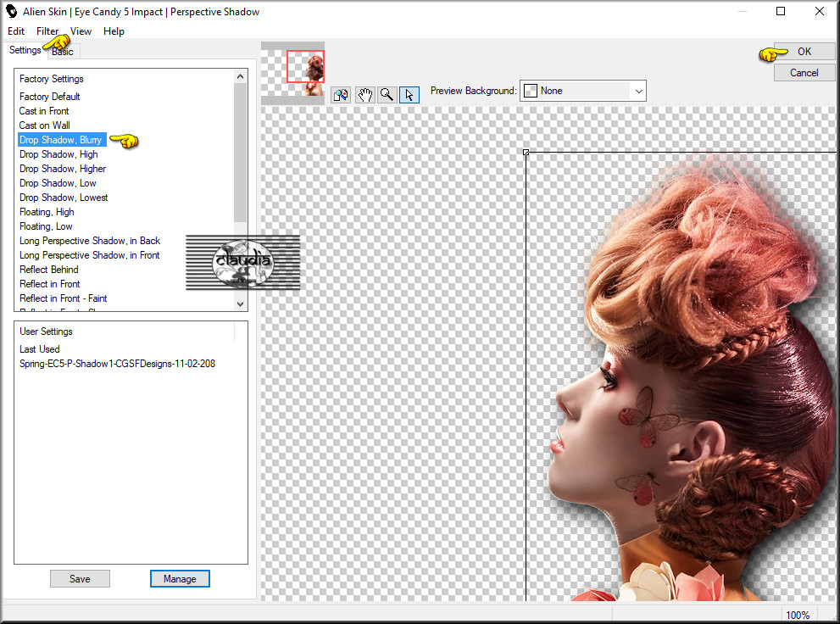Screen dimensions: 840x624
Task: Click the OK button
Action: (x=804, y=52)
